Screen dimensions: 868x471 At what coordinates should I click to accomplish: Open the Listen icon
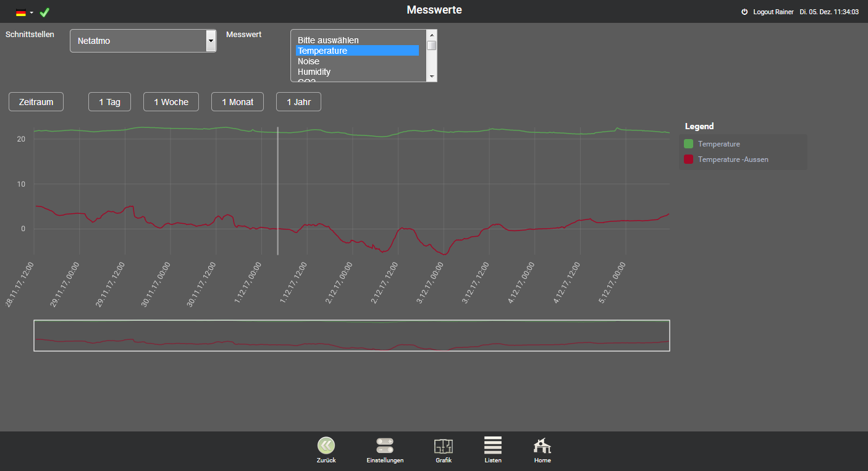tap(493, 446)
